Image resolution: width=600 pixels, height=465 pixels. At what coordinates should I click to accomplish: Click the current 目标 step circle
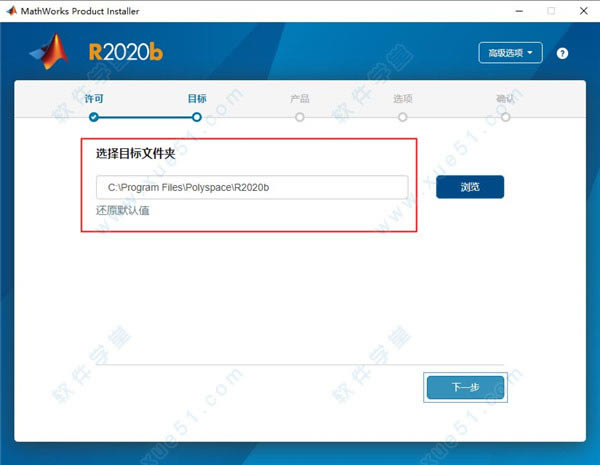point(197,117)
